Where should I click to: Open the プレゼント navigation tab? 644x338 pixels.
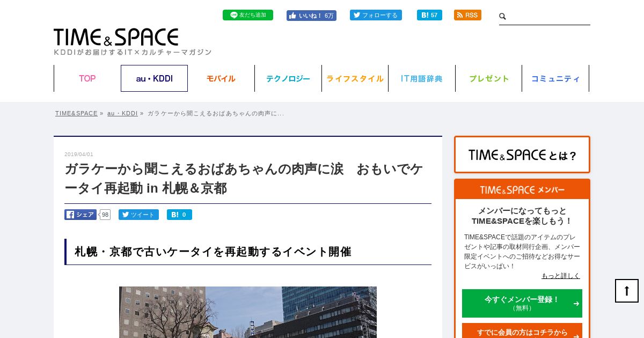pyautogui.click(x=489, y=78)
